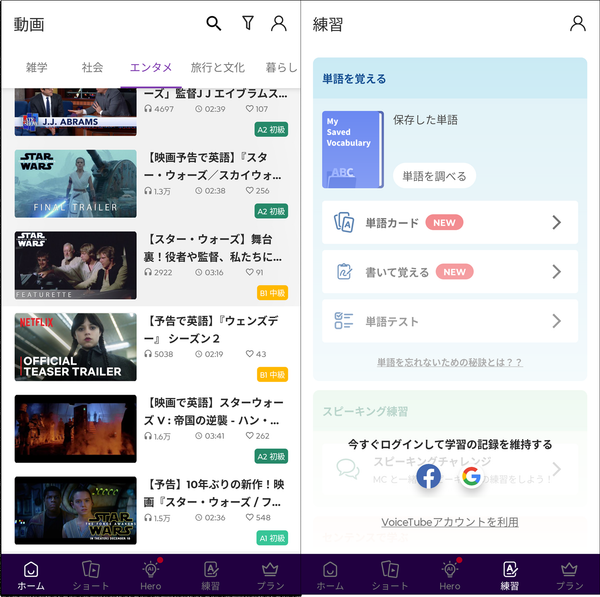Expand the 単語カード row chevron
Viewport: 600px width, 597px height.
click(x=556, y=222)
